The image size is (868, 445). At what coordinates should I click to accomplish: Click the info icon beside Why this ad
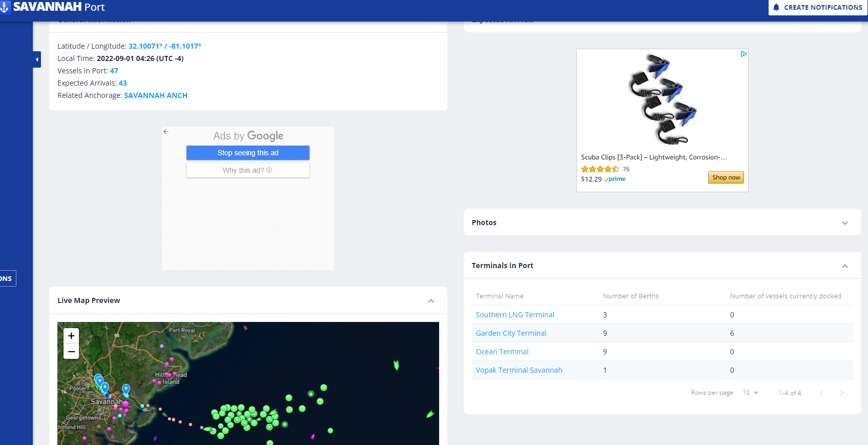pyautogui.click(x=270, y=170)
